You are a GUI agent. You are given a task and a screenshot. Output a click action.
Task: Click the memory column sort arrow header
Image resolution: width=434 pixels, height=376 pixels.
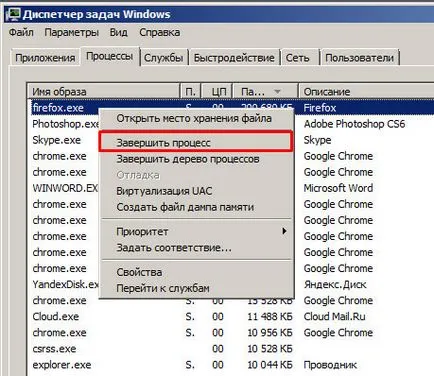coord(265,91)
